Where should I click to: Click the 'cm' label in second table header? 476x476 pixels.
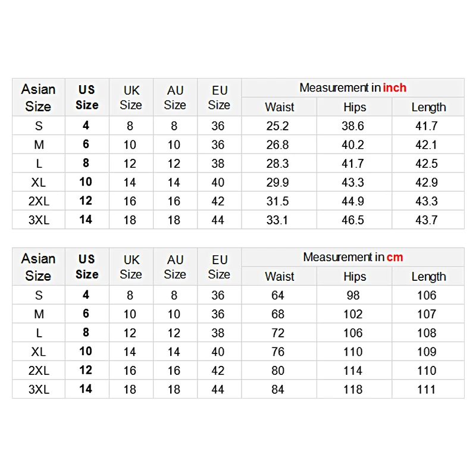click(394, 257)
